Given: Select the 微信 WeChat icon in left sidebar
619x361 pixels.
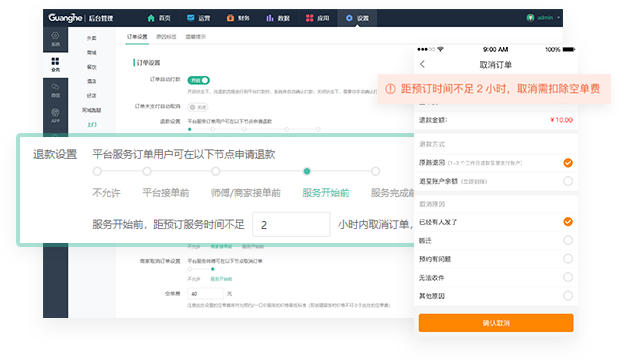Looking at the screenshot, I should click(x=55, y=86).
